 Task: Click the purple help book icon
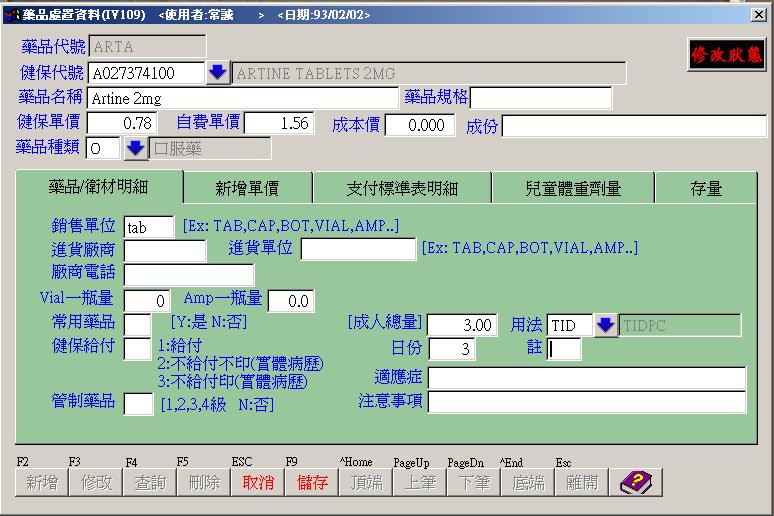pos(635,482)
